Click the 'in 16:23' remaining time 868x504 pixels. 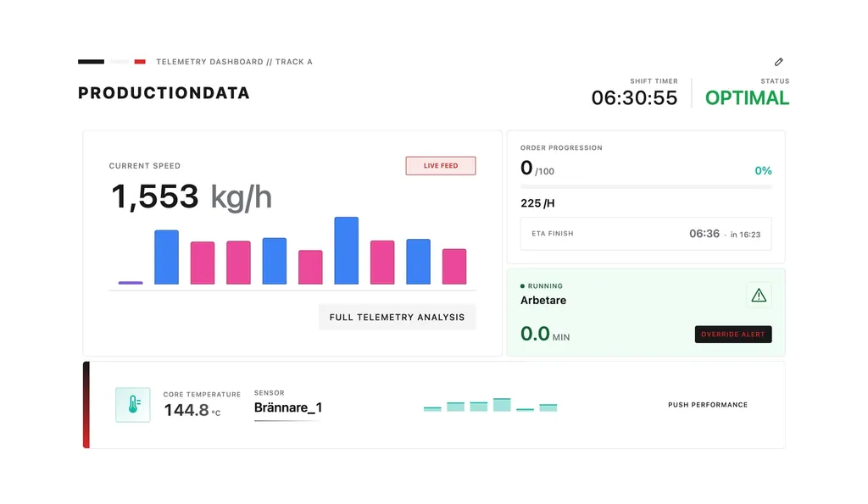point(745,235)
